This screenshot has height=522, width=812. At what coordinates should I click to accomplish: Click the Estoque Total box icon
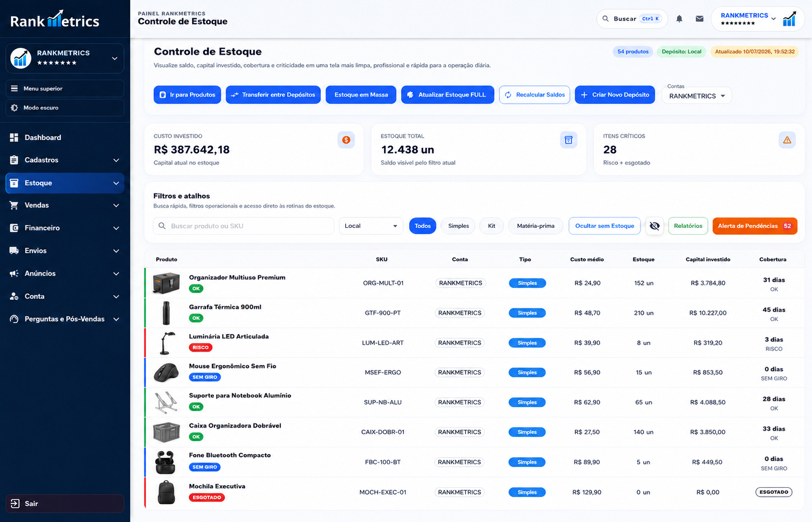569,140
